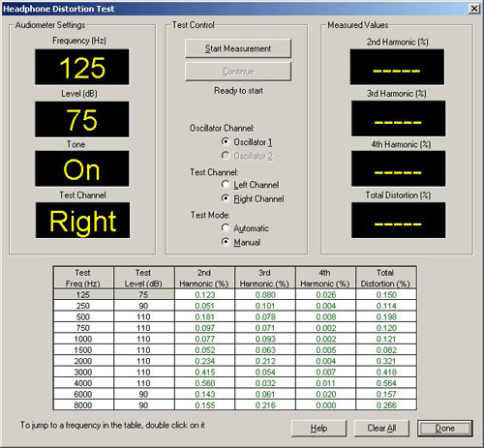The width and height of the screenshot is (484, 448).
Task: Close the Headphone Distortion Test window
Action: click(x=473, y=9)
